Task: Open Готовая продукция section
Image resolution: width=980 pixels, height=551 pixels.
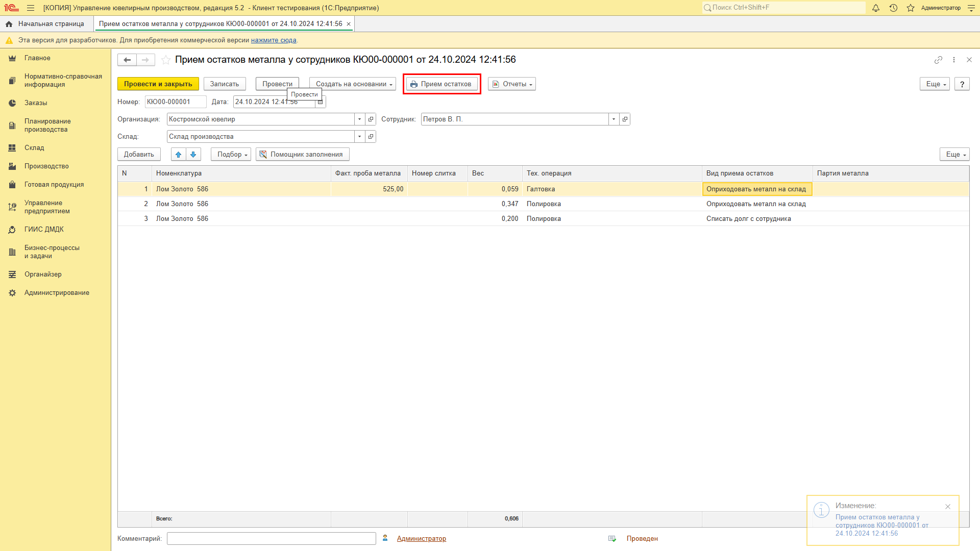Action: [x=54, y=185]
